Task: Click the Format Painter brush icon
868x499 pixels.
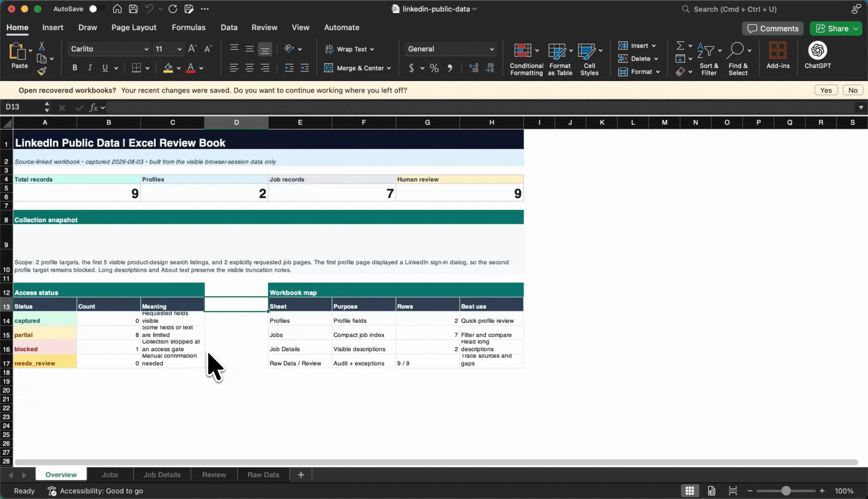Action: click(x=42, y=71)
